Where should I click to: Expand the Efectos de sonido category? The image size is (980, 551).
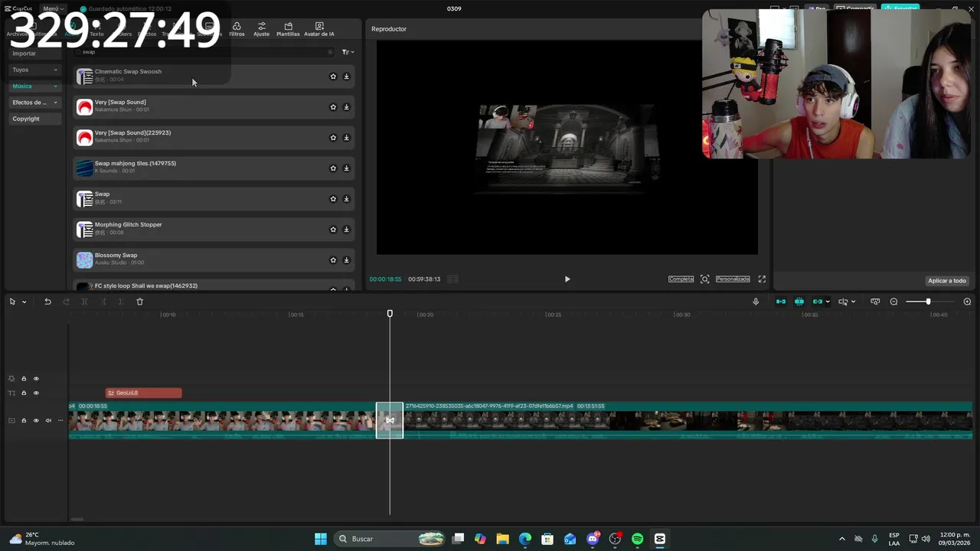pos(34,103)
